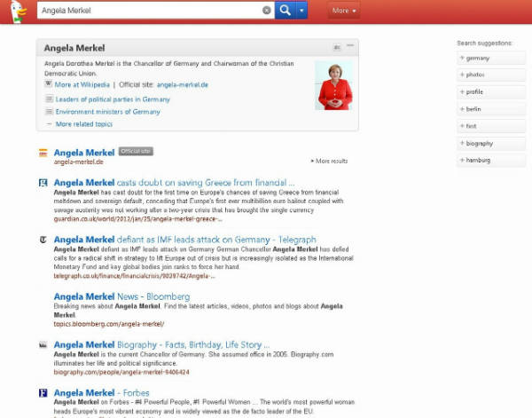Expand More related topics

83,124
